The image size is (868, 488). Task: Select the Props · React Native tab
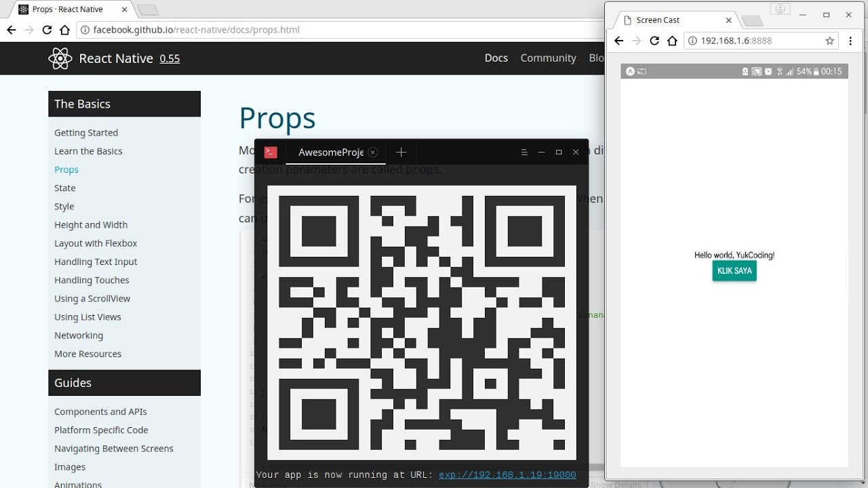click(71, 9)
